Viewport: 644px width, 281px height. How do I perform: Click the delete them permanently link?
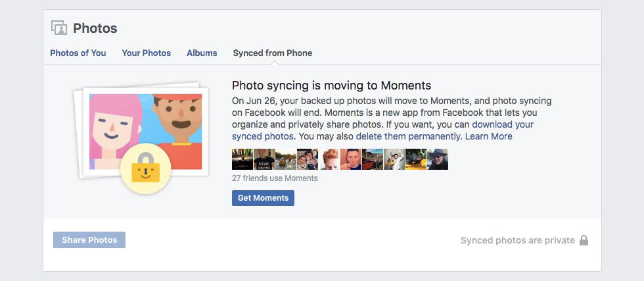coord(408,136)
